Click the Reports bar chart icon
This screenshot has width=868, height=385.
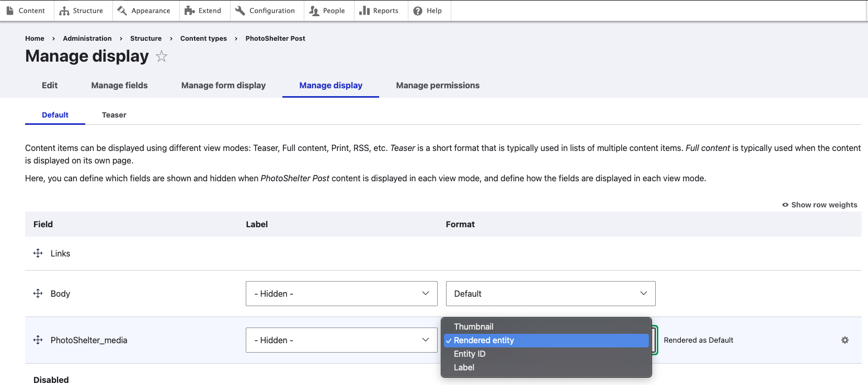(x=364, y=10)
